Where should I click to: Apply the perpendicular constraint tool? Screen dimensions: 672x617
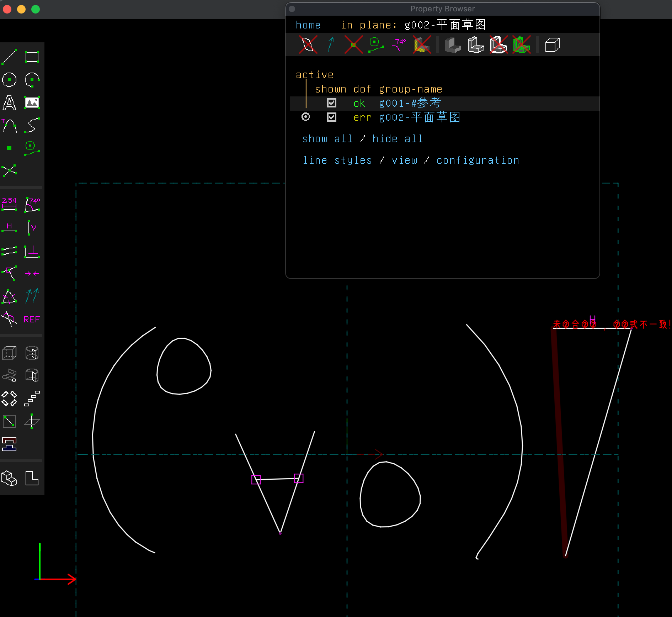point(32,251)
